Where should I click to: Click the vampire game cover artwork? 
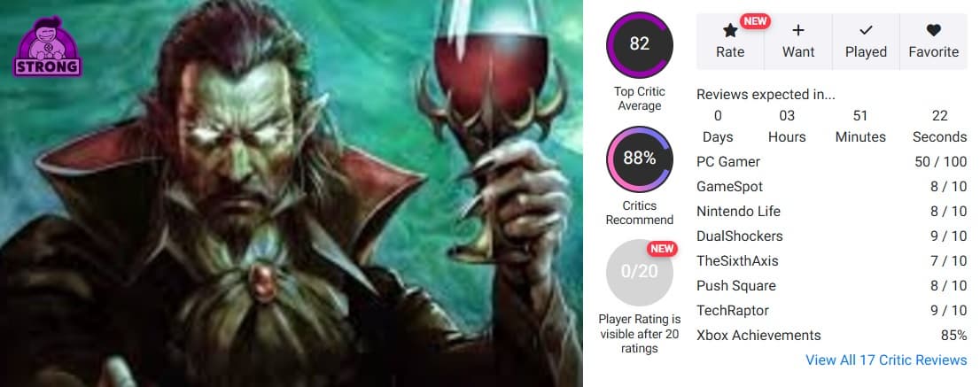coord(292,193)
